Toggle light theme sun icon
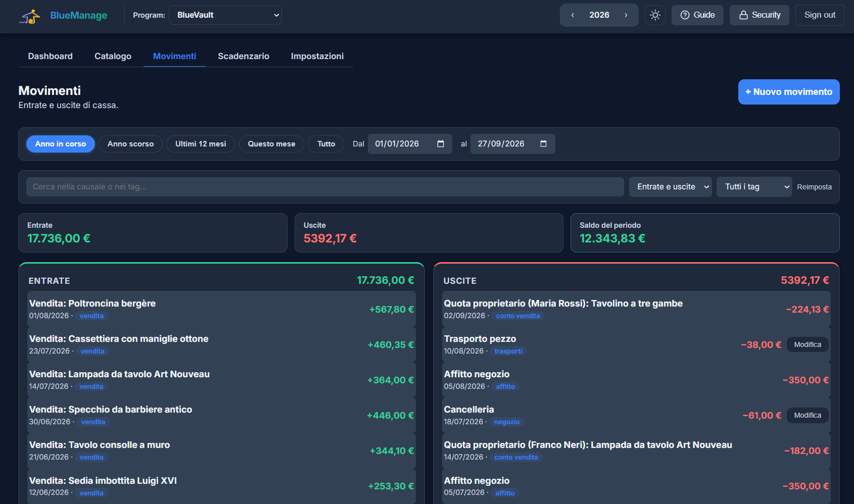 [655, 15]
